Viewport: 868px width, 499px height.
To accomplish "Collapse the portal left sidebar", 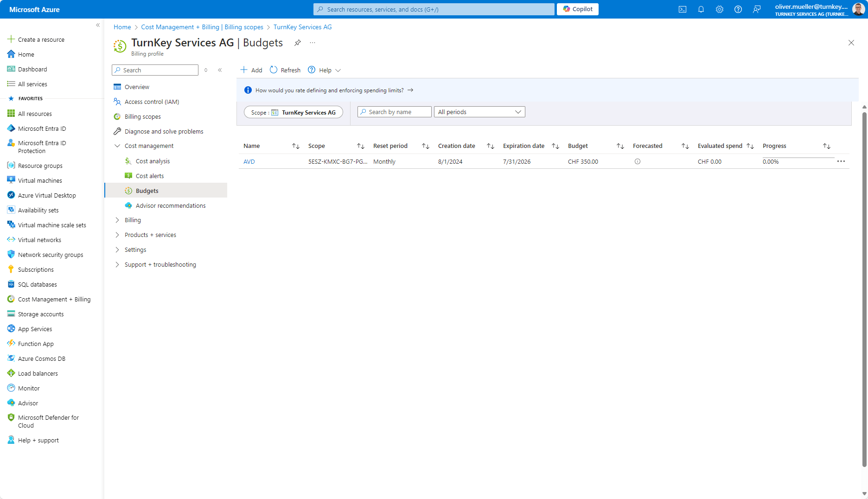I will click(98, 25).
